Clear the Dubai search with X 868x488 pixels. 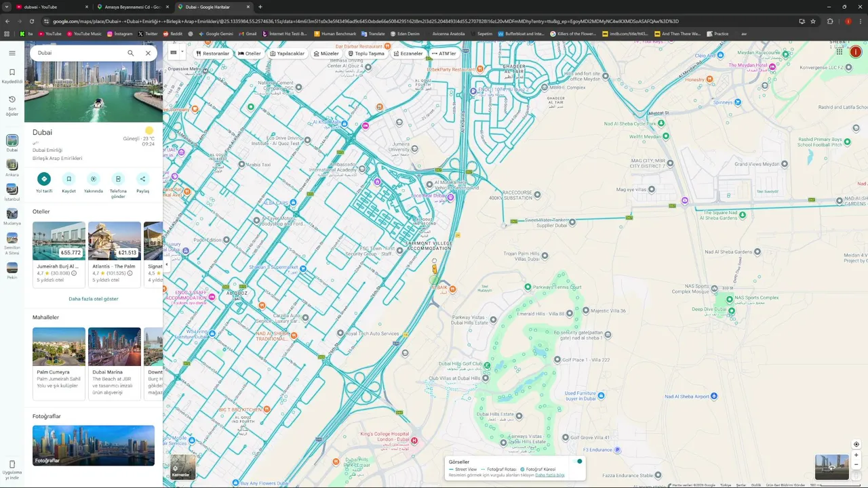coord(148,53)
